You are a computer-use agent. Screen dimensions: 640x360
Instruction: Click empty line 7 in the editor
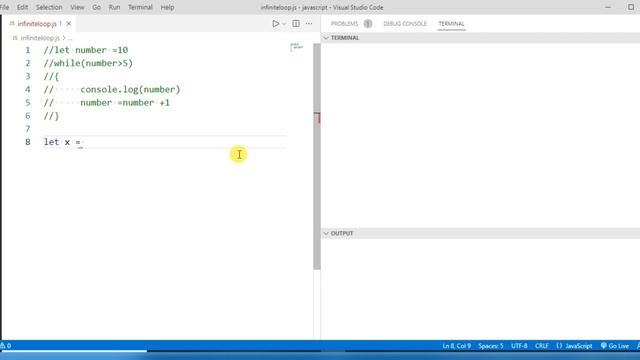coord(163,129)
